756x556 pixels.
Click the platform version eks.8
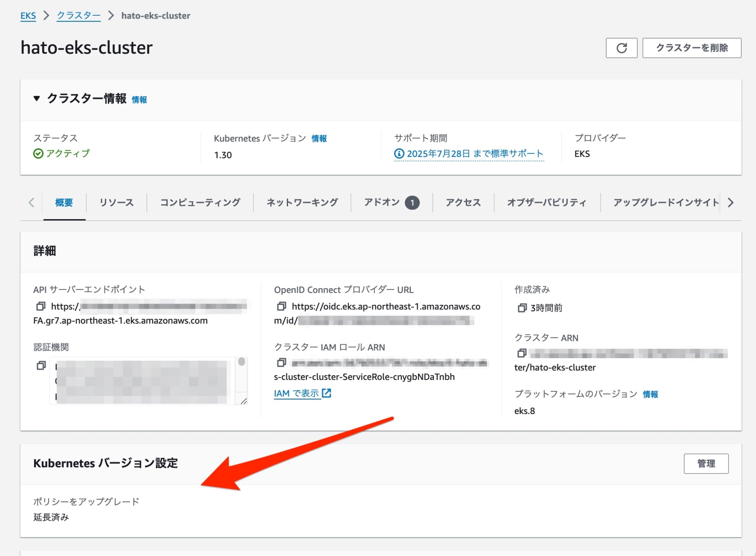pos(525,411)
